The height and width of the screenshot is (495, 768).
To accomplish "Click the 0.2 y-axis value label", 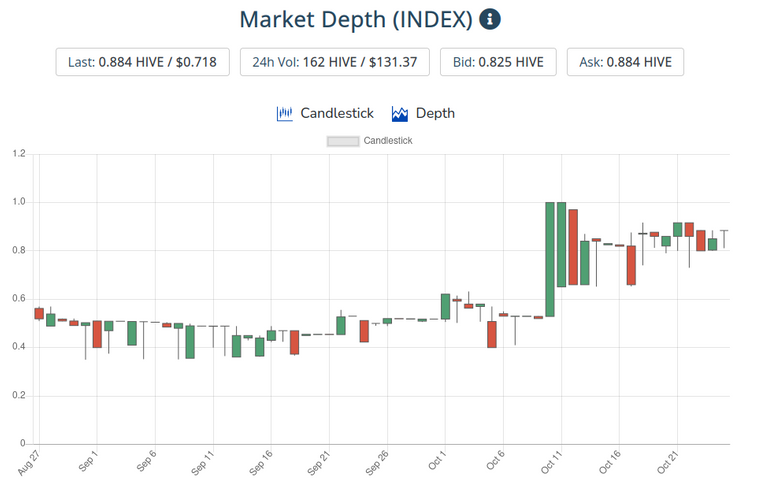I will coord(19,396).
